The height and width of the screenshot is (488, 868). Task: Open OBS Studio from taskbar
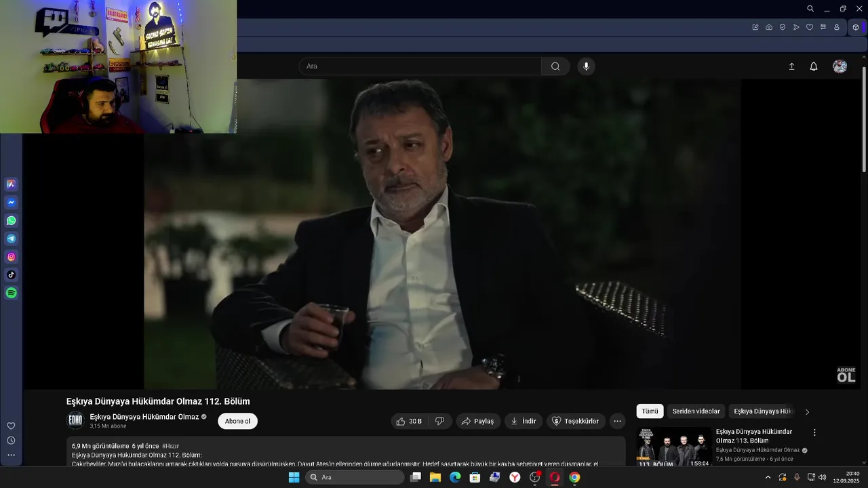tap(535, 477)
